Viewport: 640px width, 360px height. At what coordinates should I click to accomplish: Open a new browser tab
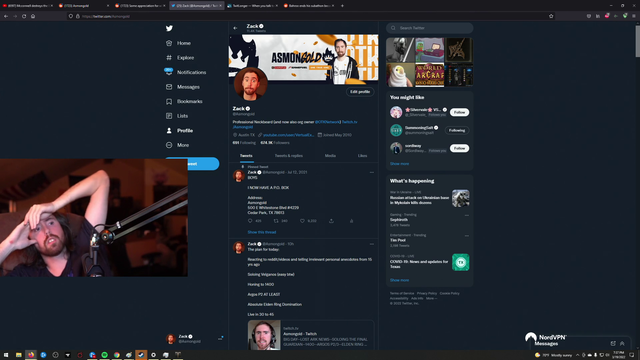(342, 6)
